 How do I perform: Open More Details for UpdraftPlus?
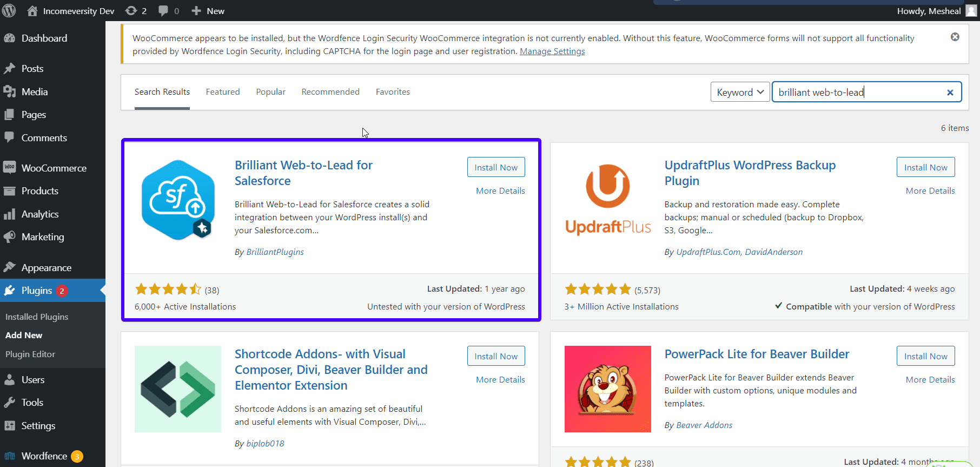point(930,190)
